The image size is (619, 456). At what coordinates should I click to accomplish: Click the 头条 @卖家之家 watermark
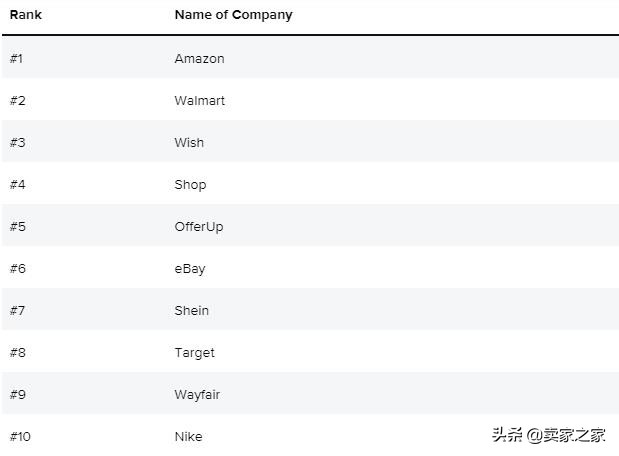(548, 434)
